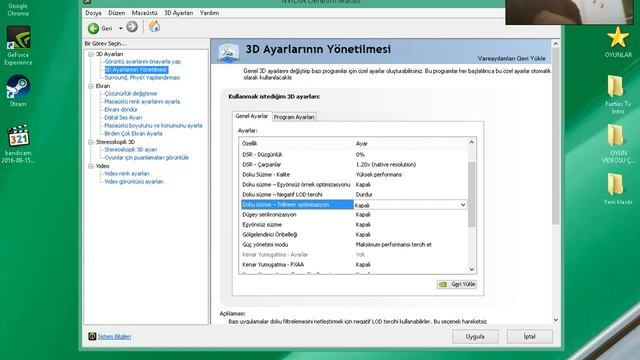640x360 pixels.
Task: Click the 3D settings header icon
Action: 228,52
